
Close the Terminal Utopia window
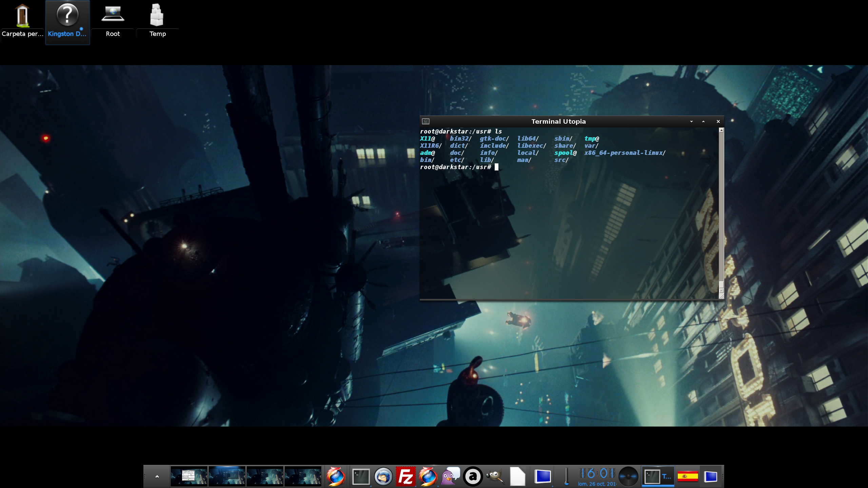click(718, 121)
